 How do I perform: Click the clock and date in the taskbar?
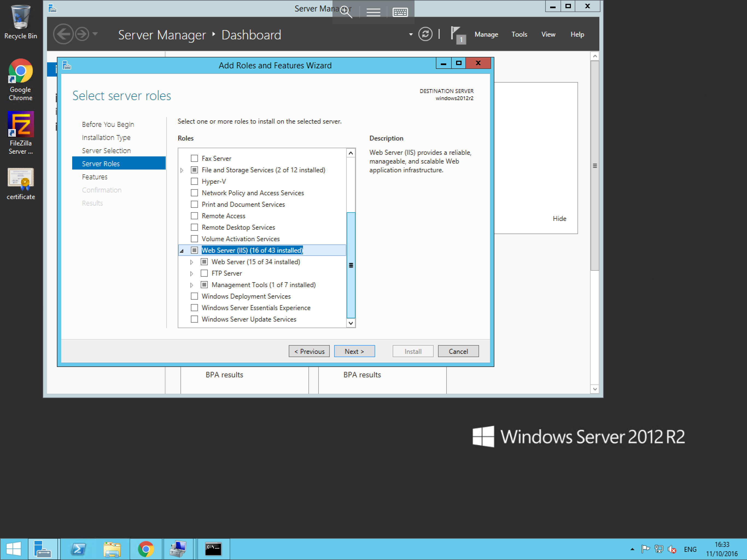pyautogui.click(x=722, y=549)
